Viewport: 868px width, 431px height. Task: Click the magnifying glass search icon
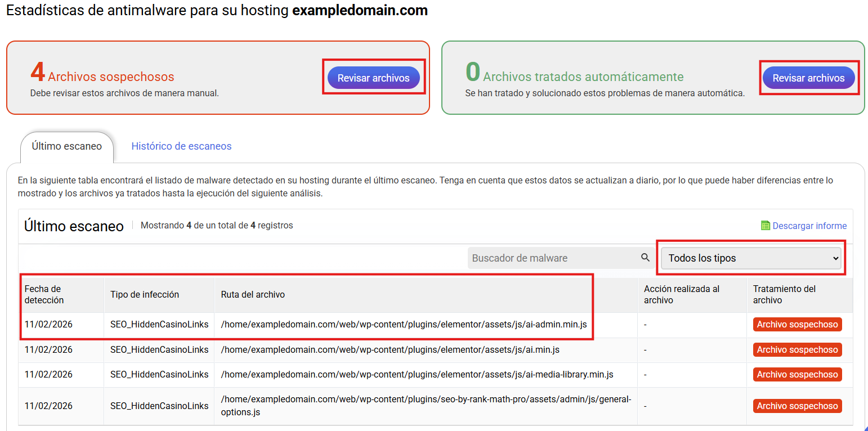(x=645, y=258)
